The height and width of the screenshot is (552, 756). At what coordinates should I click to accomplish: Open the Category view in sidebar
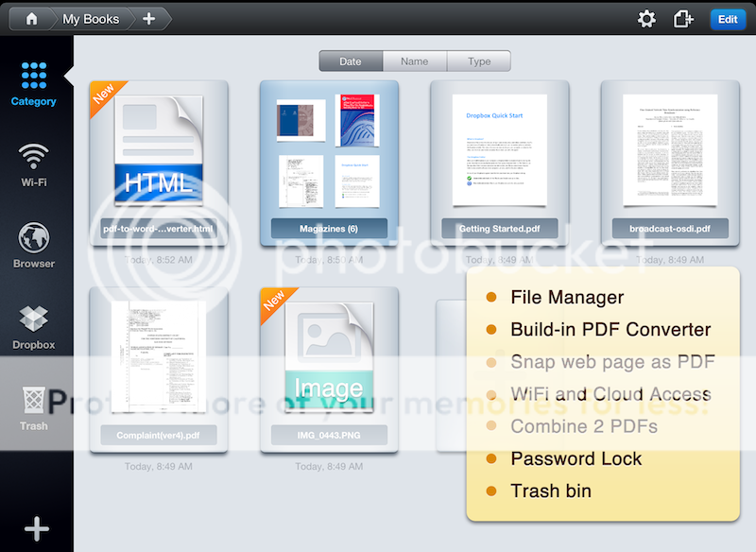click(x=34, y=83)
